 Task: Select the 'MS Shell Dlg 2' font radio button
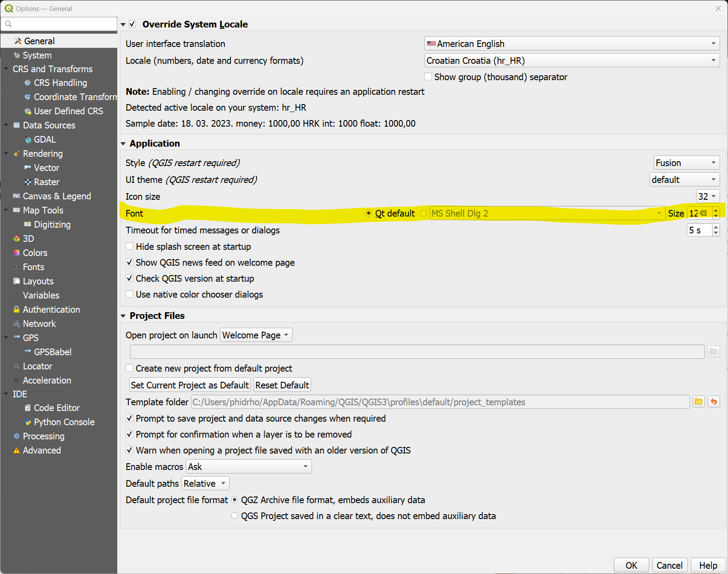point(424,213)
